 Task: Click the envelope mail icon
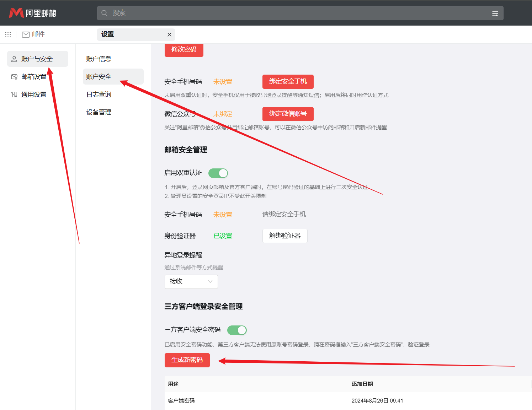point(26,34)
